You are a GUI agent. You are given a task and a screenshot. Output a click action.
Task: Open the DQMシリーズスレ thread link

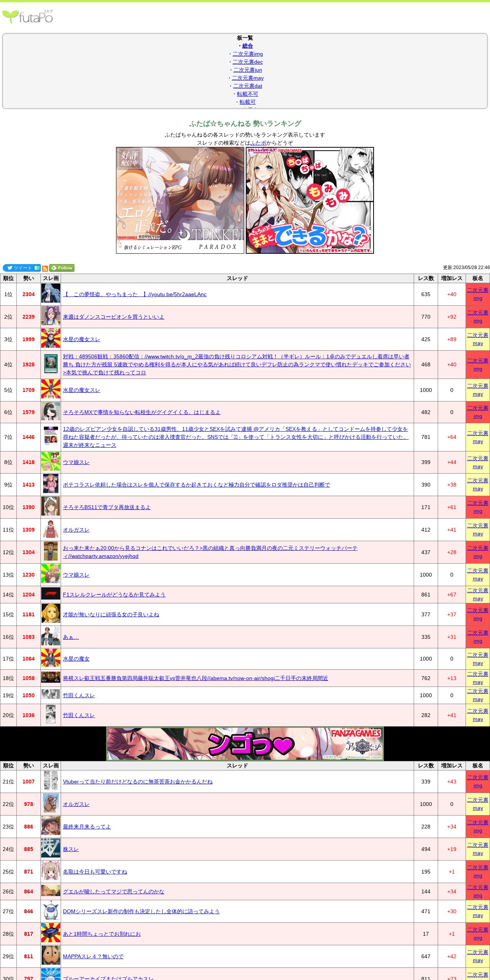coord(141,911)
